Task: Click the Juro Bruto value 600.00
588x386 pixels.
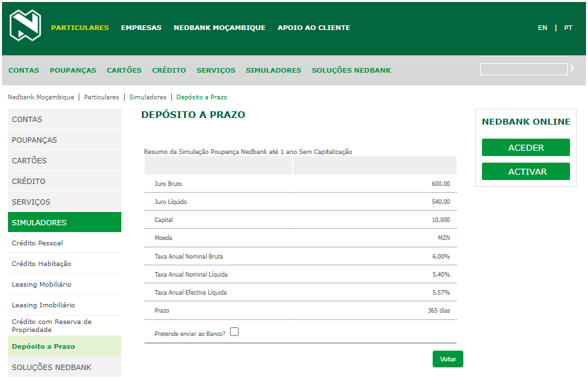Action: (x=441, y=184)
